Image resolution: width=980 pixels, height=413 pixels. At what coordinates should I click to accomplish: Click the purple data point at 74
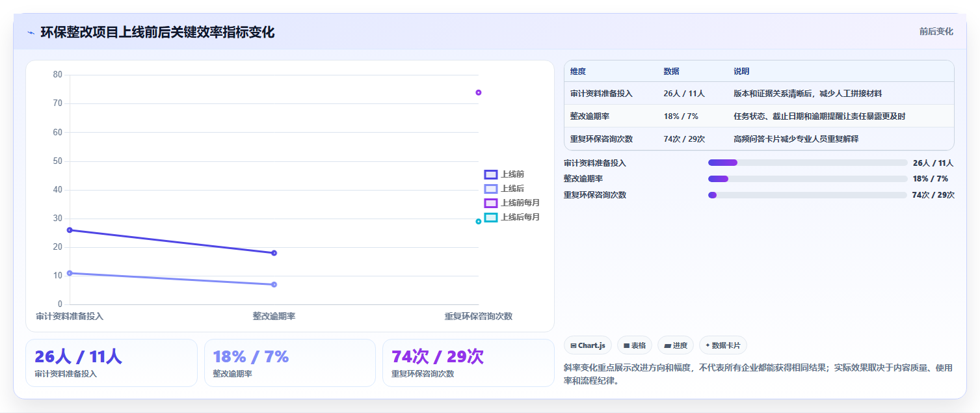coord(479,92)
